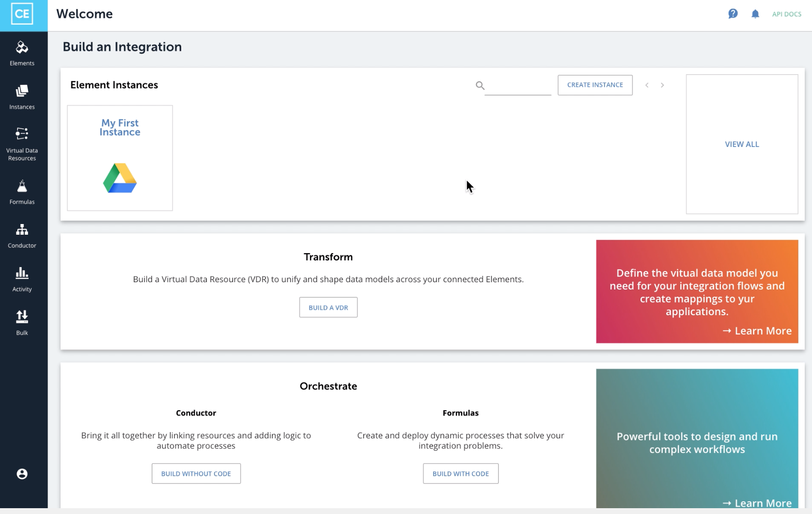
Task: Click the instance search magnifier icon
Action: (x=480, y=85)
